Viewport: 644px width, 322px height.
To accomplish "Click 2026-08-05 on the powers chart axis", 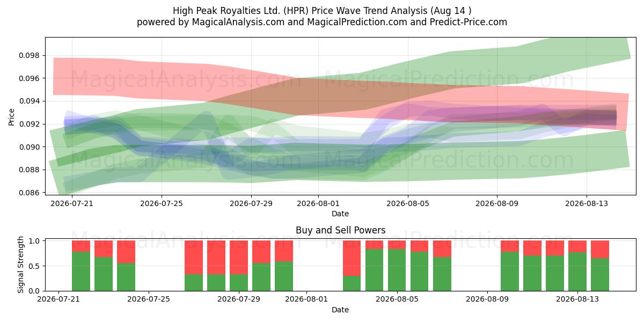I will [397, 299].
